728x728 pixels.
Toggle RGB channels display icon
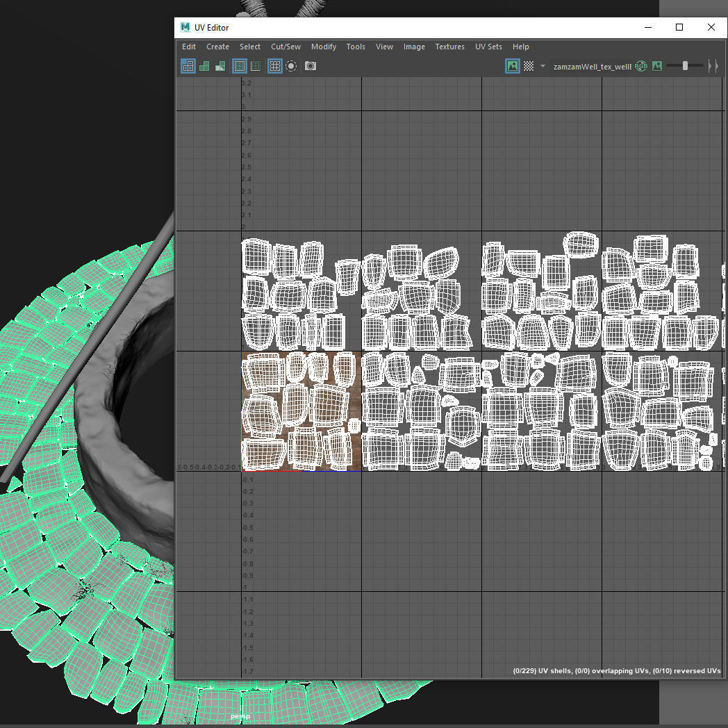point(641,67)
